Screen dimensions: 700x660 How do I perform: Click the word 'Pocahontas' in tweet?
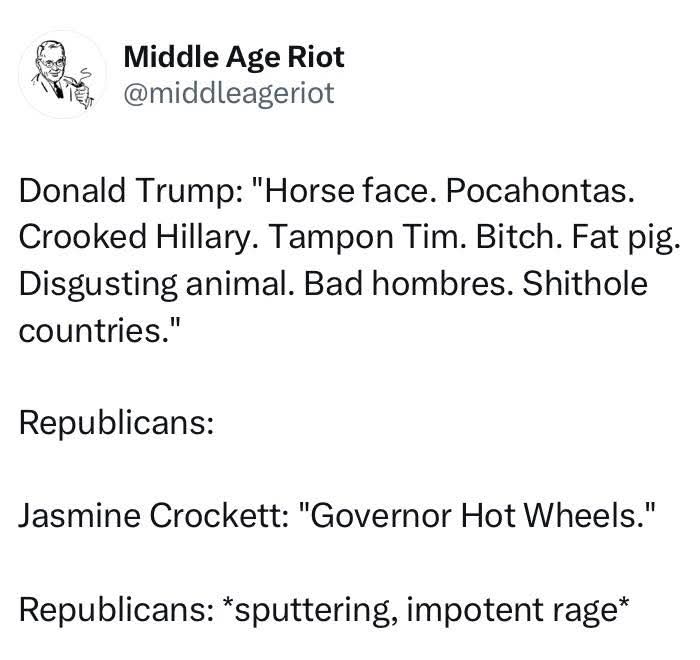pos(538,191)
